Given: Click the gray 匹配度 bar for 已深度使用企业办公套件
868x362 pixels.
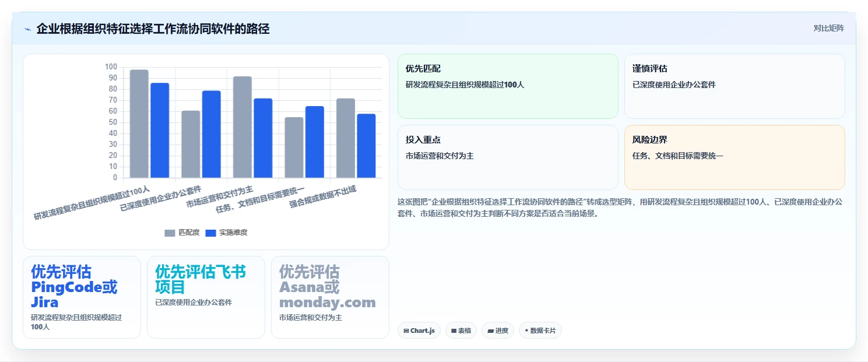Looking at the screenshot, I should tap(191, 144).
